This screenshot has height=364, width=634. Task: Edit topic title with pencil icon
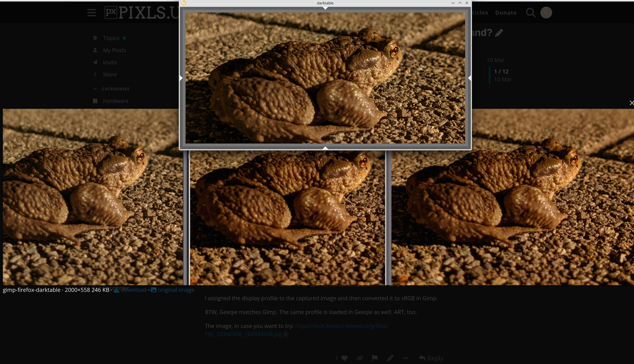(x=499, y=33)
